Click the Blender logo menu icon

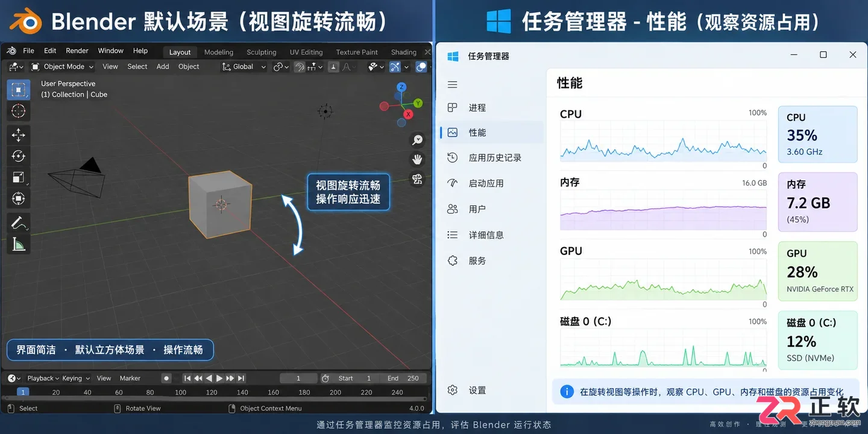point(11,51)
